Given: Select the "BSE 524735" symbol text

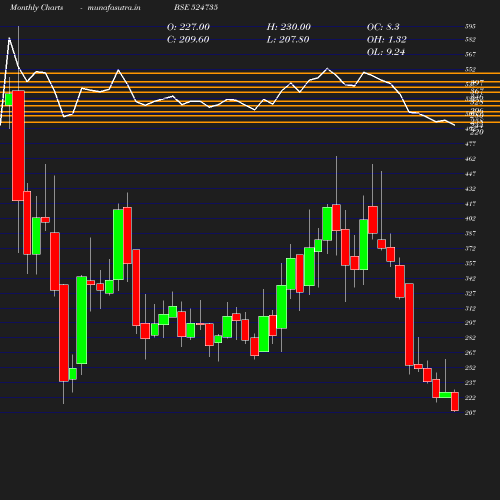Looking at the screenshot, I should click(x=196, y=7).
